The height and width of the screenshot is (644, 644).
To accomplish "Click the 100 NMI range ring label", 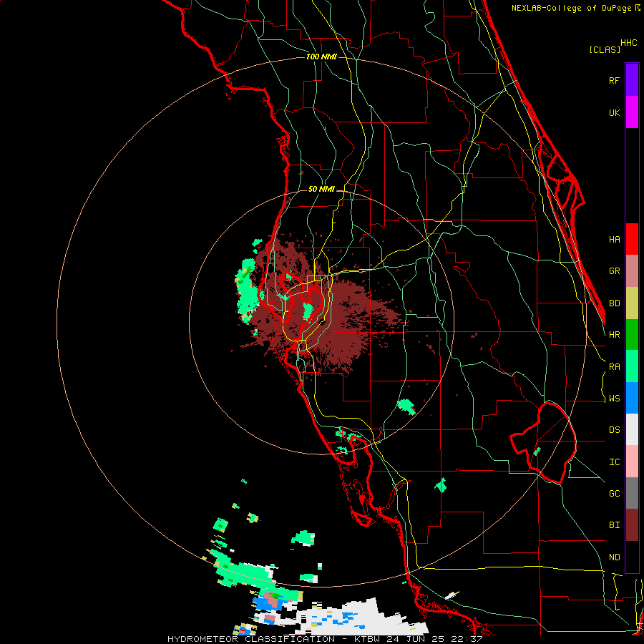I will click(321, 57).
